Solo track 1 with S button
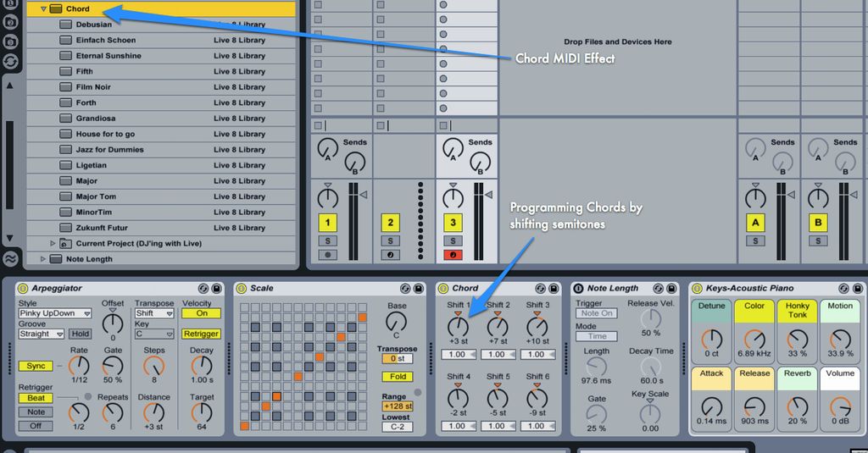The width and height of the screenshot is (868, 453). point(328,241)
